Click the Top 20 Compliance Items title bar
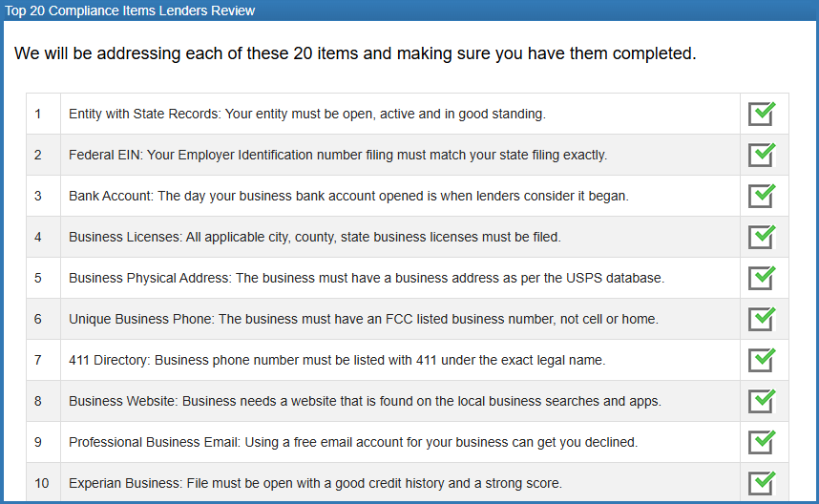The width and height of the screenshot is (819, 504). 130,10
